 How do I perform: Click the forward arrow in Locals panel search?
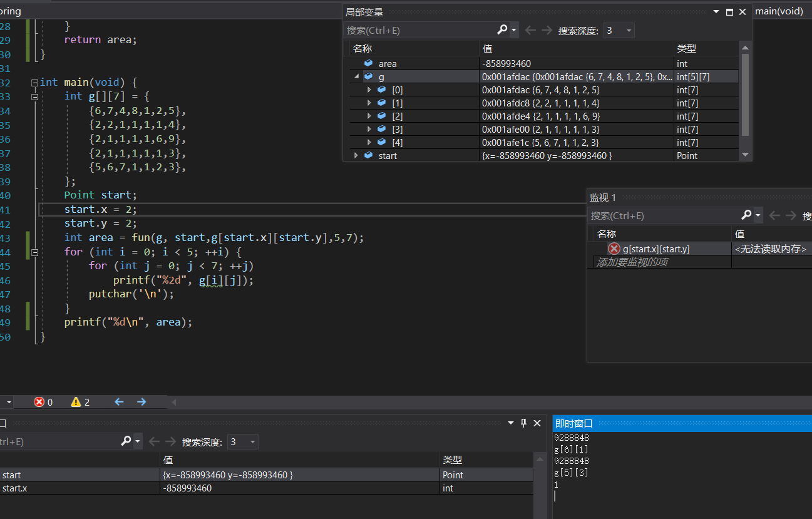pyautogui.click(x=547, y=30)
